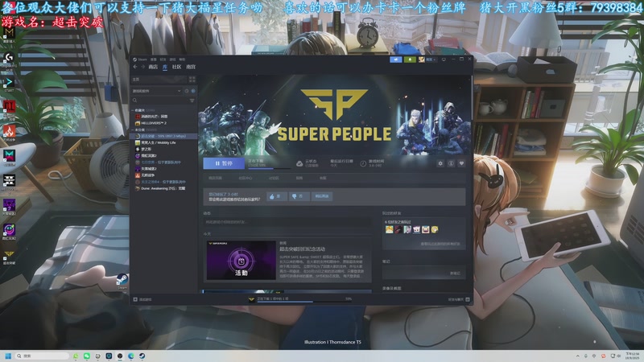The height and width of the screenshot is (362, 644).
Task: Open the announcements megaphone button
Action: click(x=396, y=60)
